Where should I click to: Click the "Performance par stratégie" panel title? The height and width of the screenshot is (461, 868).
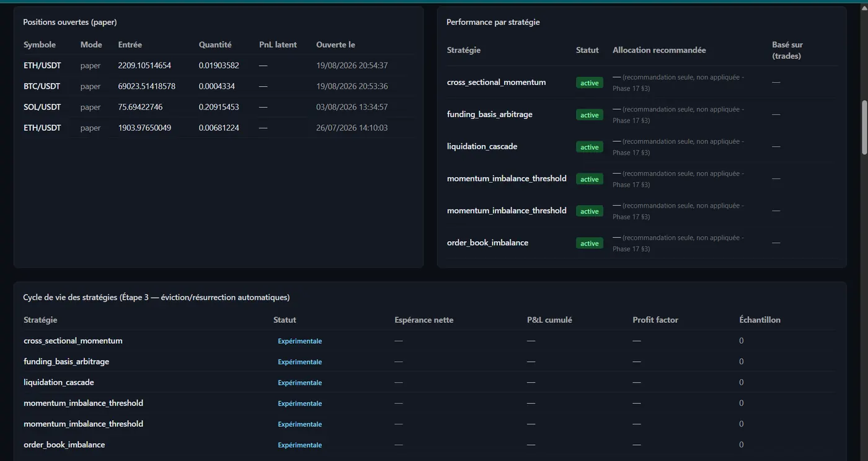tap(494, 22)
